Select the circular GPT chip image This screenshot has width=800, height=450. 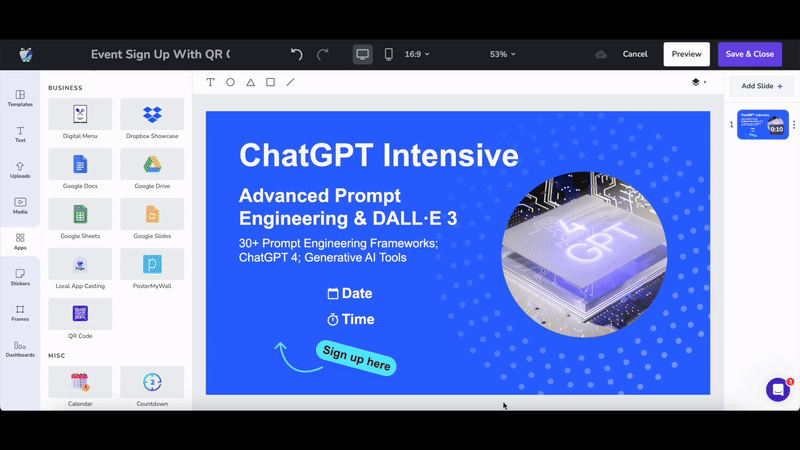coord(584,254)
